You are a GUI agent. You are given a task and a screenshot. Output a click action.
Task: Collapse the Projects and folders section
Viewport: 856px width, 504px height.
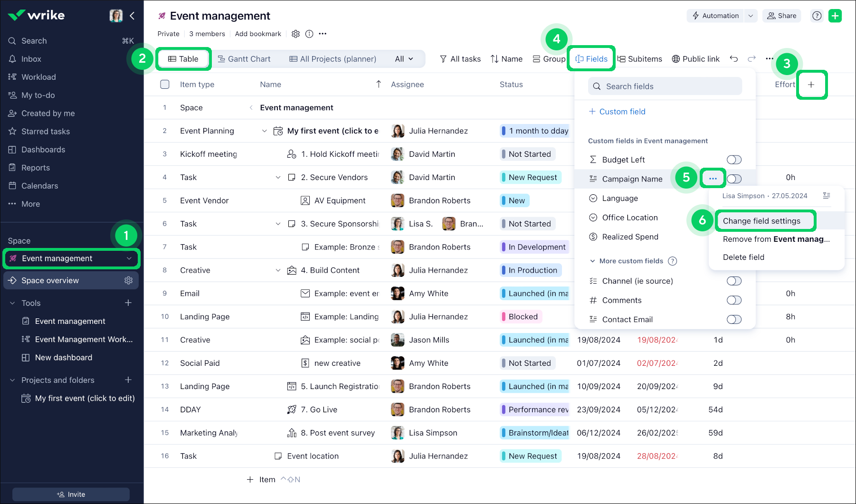tap(12, 380)
